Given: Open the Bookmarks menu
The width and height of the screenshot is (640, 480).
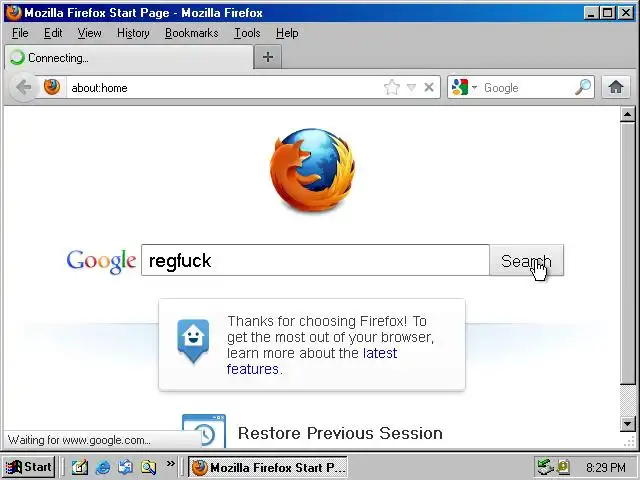Looking at the screenshot, I should 191,33.
